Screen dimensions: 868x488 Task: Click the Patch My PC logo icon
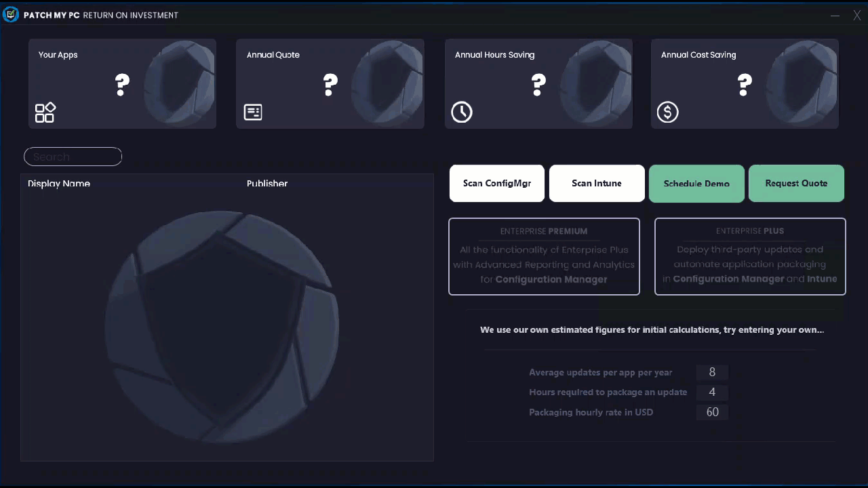coord(11,14)
